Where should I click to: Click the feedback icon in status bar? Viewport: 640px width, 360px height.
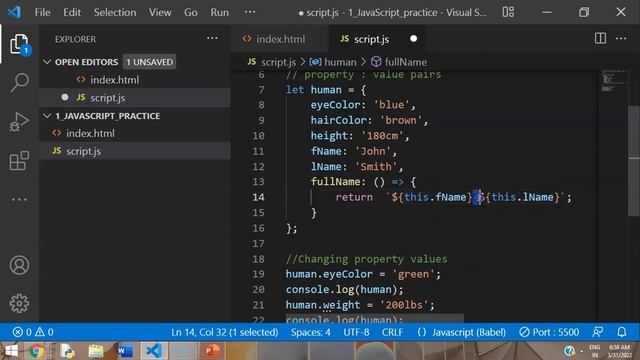(598, 332)
